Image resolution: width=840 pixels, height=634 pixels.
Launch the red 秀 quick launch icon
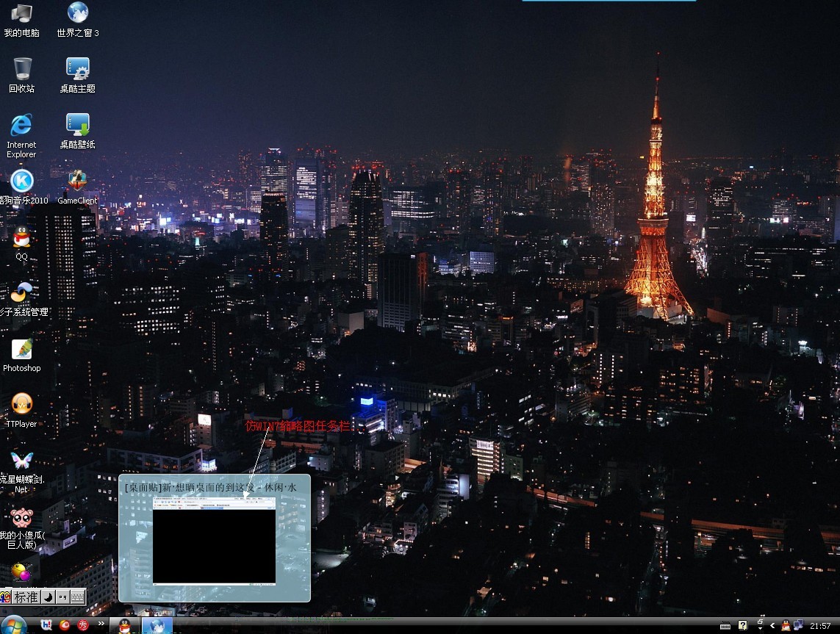(x=83, y=625)
